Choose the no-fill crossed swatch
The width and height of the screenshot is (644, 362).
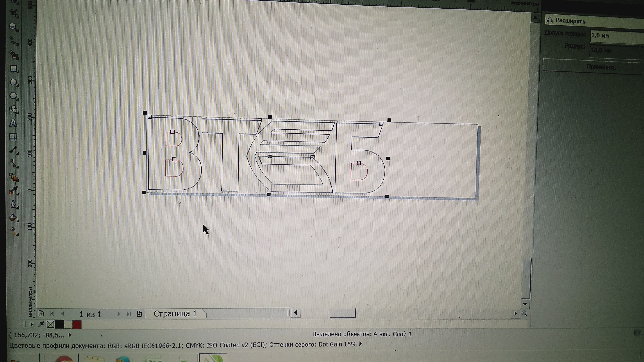[51, 325]
